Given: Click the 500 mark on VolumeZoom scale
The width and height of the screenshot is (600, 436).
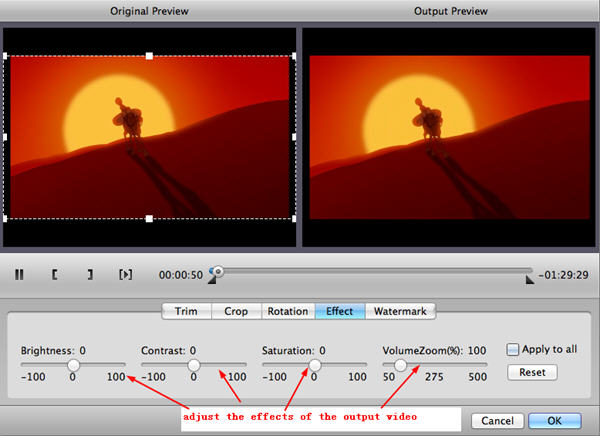Looking at the screenshot, I should pos(478,377).
